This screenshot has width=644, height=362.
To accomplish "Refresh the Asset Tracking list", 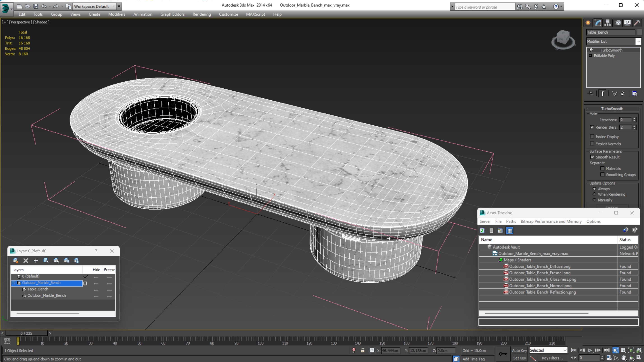I will tap(482, 231).
